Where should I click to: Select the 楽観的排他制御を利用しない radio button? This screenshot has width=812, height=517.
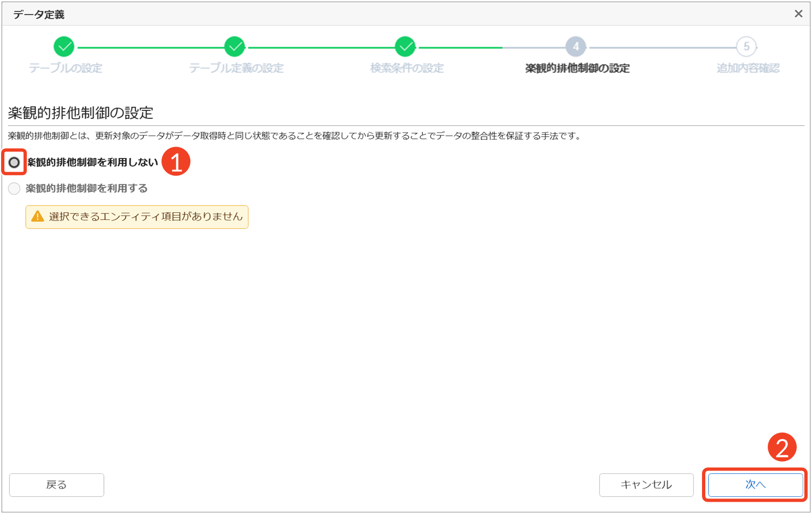14,162
